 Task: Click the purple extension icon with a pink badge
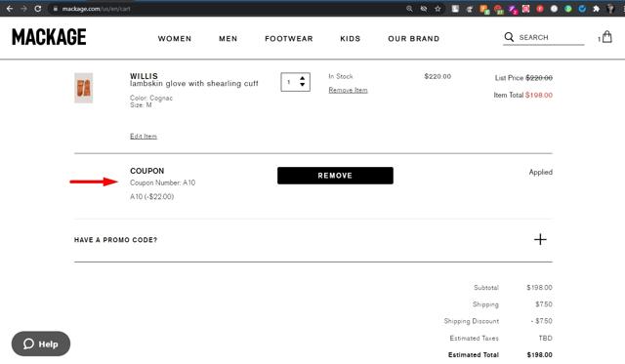(x=512, y=9)
